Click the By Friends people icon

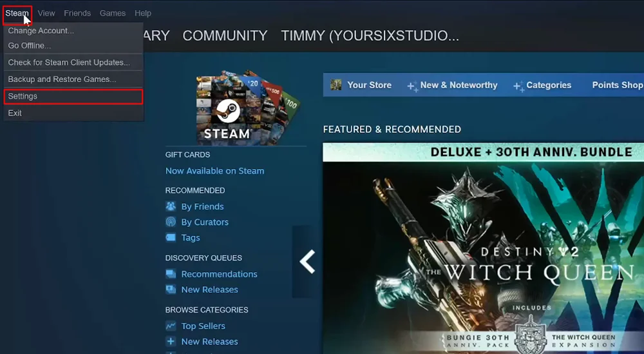click(x=171, y=206)
